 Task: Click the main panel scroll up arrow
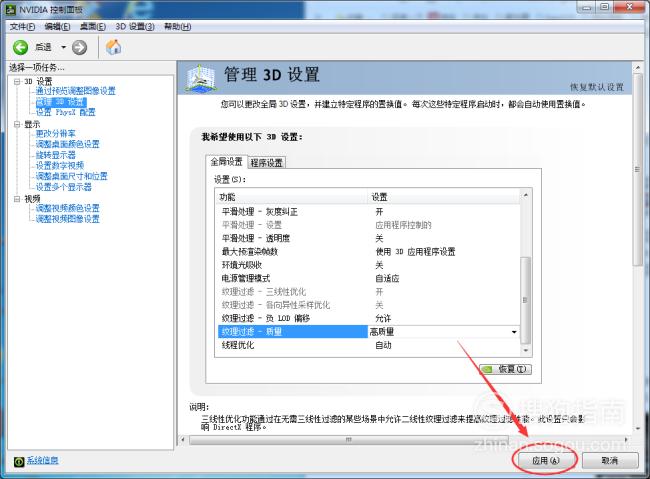click(638, 67)
